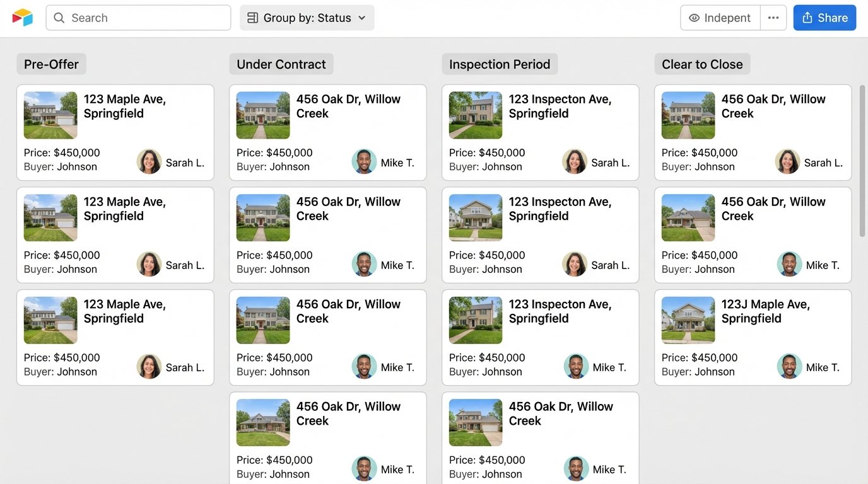The image size is (868, 484).
Task: Click Sarah L.'s avatar on the first Pre-Offer card
Action: 149,161
